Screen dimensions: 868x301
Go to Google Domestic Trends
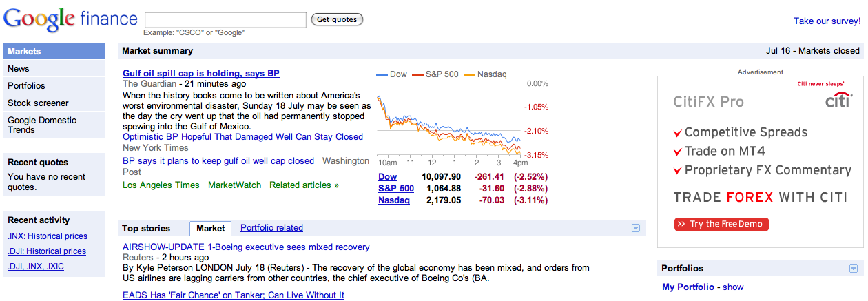point(42,125)
